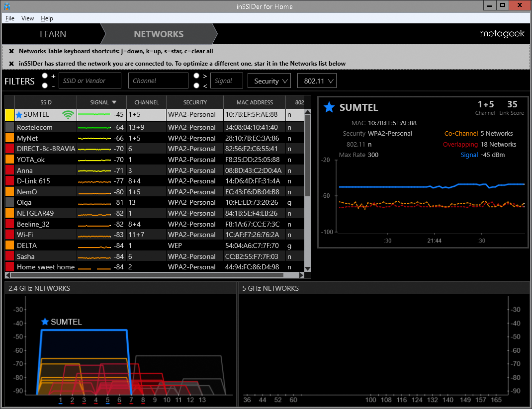Click the table's vertical scrollbar down arrow
The height and width of the screenshot is (409, 532).
point(308,268)
